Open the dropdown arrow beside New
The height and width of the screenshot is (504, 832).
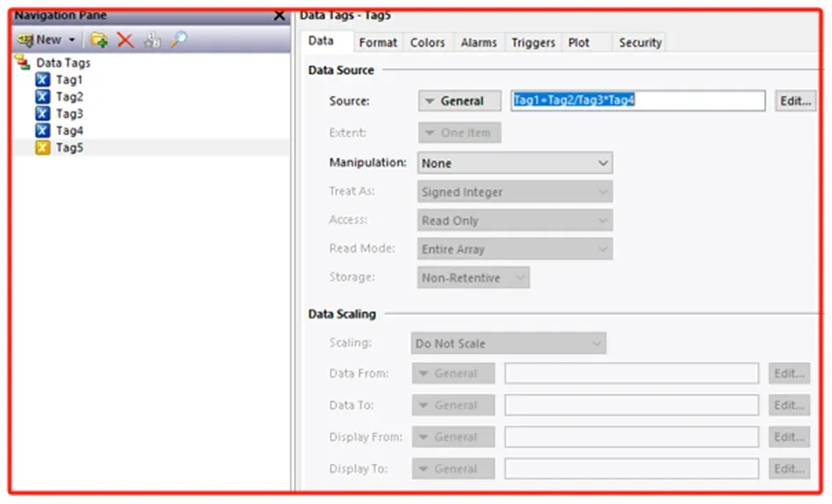click(x=72, y=40)
